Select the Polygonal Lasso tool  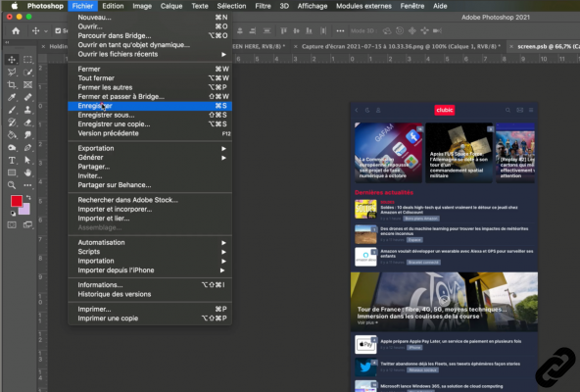12,73
